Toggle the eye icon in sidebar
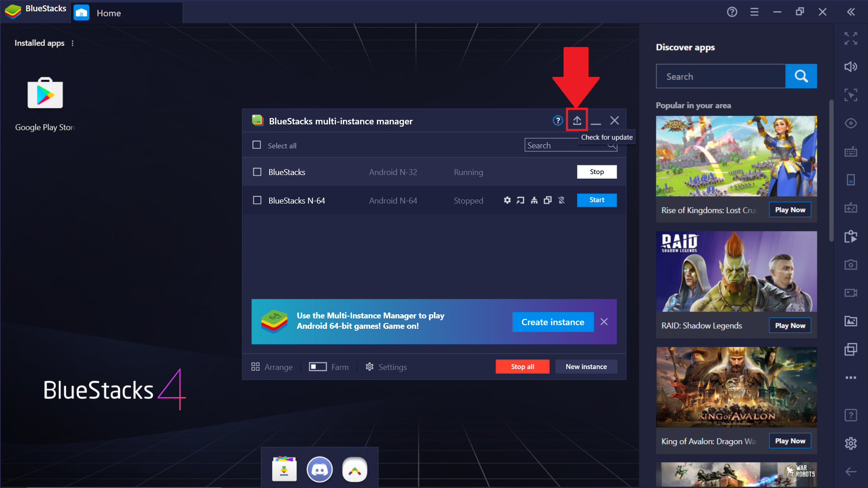This screenshot has width=868, height=488. [850, 123]
